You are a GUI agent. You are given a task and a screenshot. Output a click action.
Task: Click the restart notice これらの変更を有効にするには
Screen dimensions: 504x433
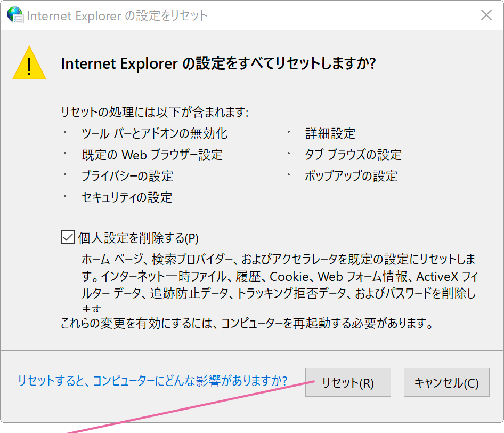point(247,323)
